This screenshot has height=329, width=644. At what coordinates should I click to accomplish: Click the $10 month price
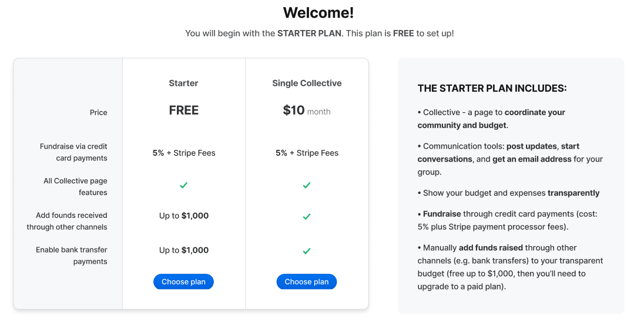point(306,110)
